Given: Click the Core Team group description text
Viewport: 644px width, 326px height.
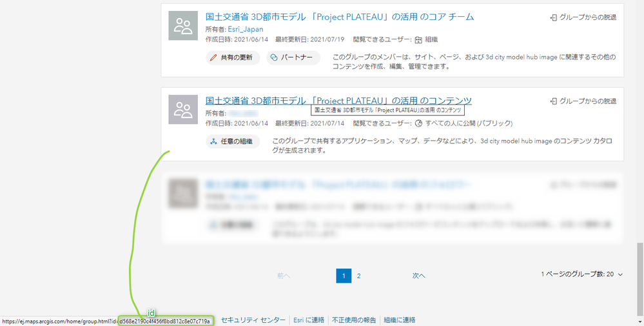Looking at the screenshot, I should [x=474, y=62].
